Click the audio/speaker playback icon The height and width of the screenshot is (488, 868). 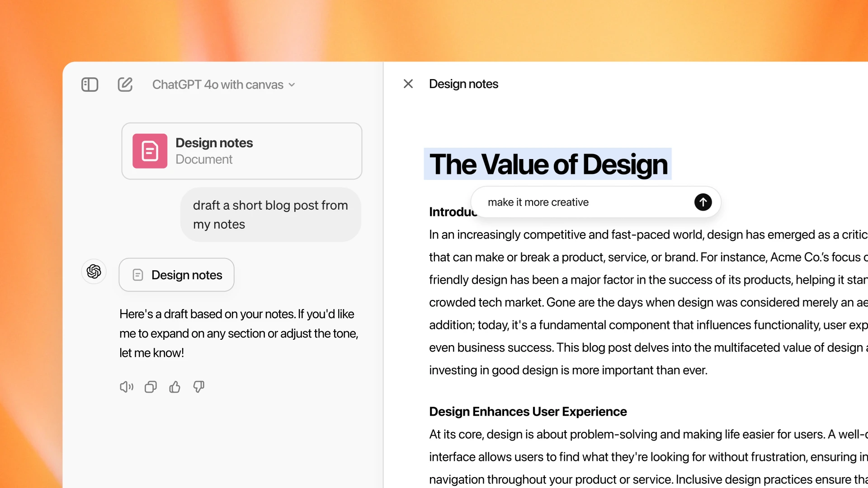125,387
